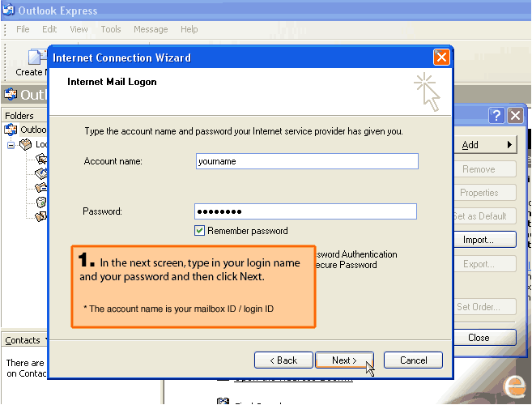Click the Folders pane header

pos(24,116)
